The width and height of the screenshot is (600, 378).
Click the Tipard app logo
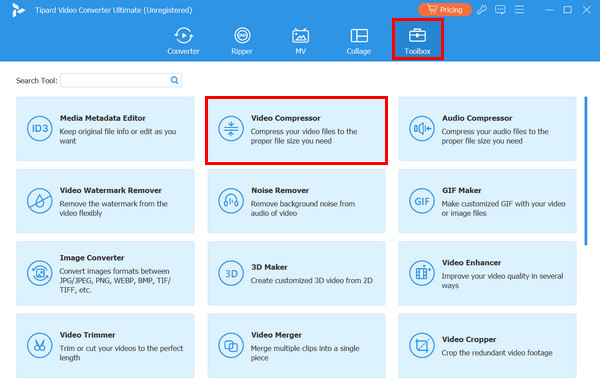18,10
